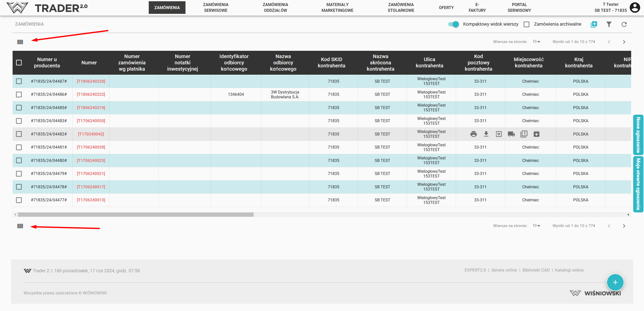Click the teal add-to-list plus icon
Image resolution: width=644 pixels, height=311 pixels.
click(594, 24)
